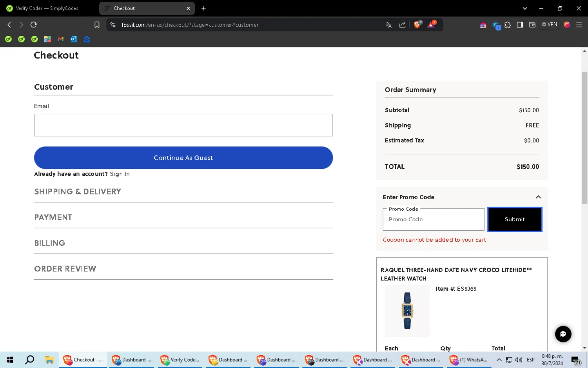Click the Subtotal $150.00 amount
This screenshot has height=368, width=588.
click(x=529, y=110)
